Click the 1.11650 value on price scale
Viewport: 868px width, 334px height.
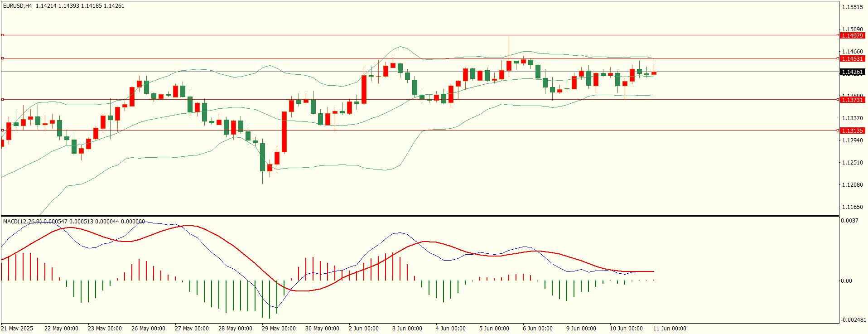(x=852, y=207)
